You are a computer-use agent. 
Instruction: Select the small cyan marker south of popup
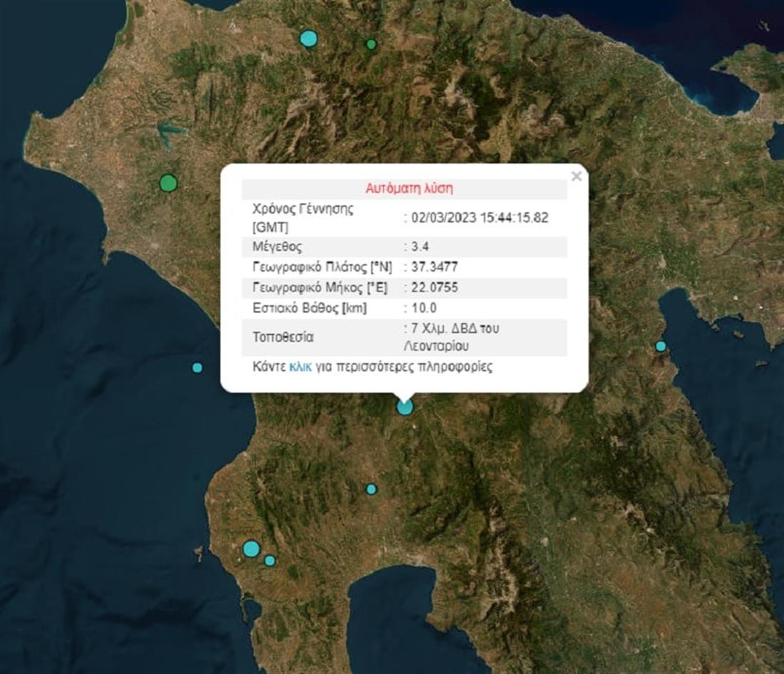[371, 489]
